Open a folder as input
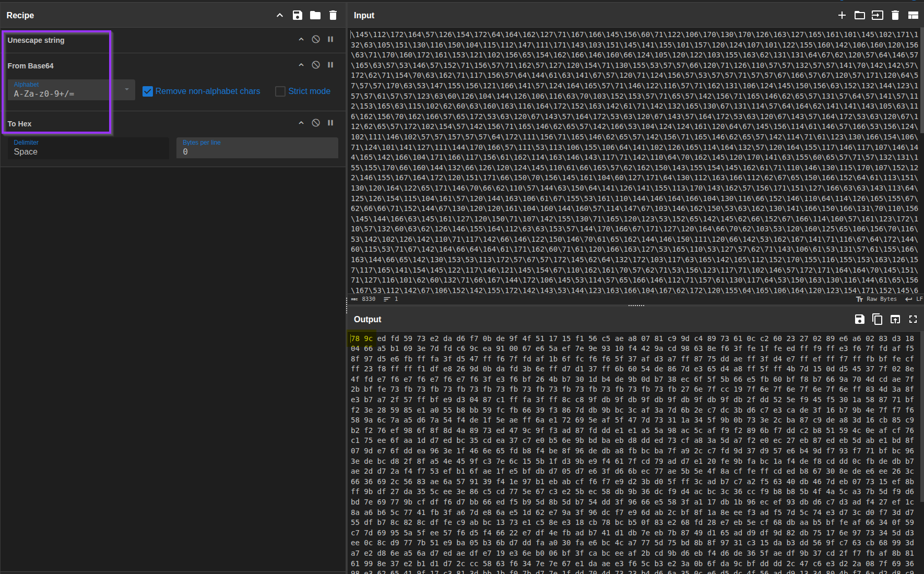This screenshot has width=924, height=574. (x=860, y=15)
